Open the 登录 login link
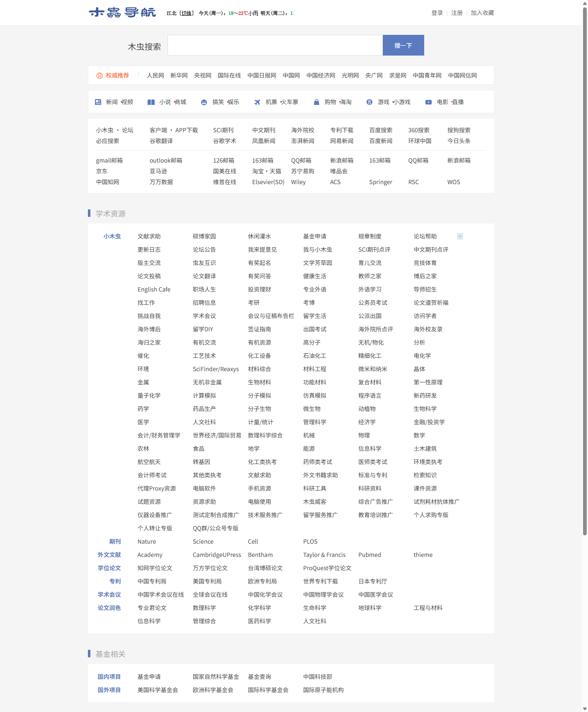 point(437,13)
